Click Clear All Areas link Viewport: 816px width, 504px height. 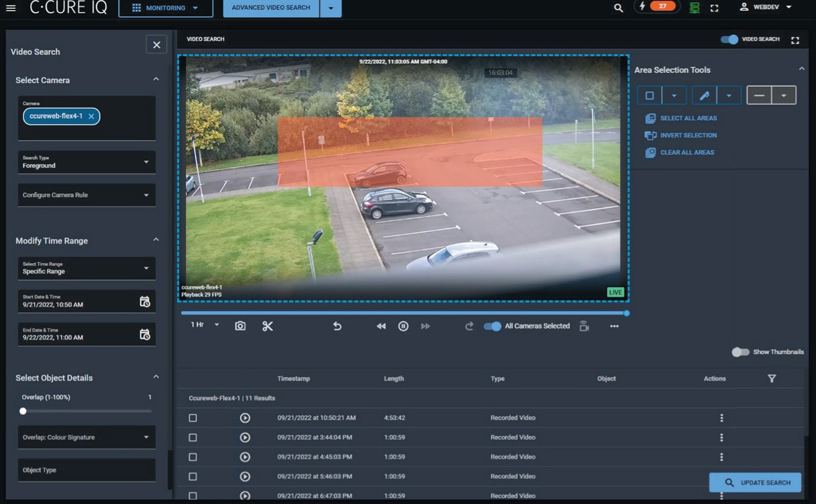coord(687,153)
